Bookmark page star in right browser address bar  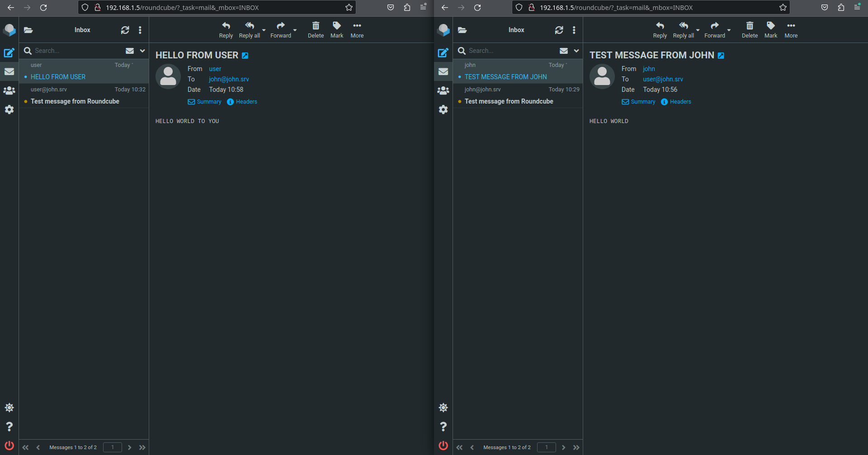tap(783, 8)
